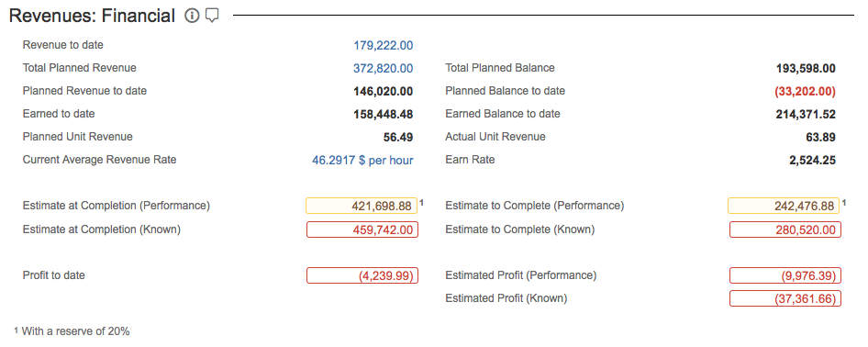Click the Estimate to Complete (Performance) value
The width and height of the screenshot is (868, 347).
tap(784, 206)
